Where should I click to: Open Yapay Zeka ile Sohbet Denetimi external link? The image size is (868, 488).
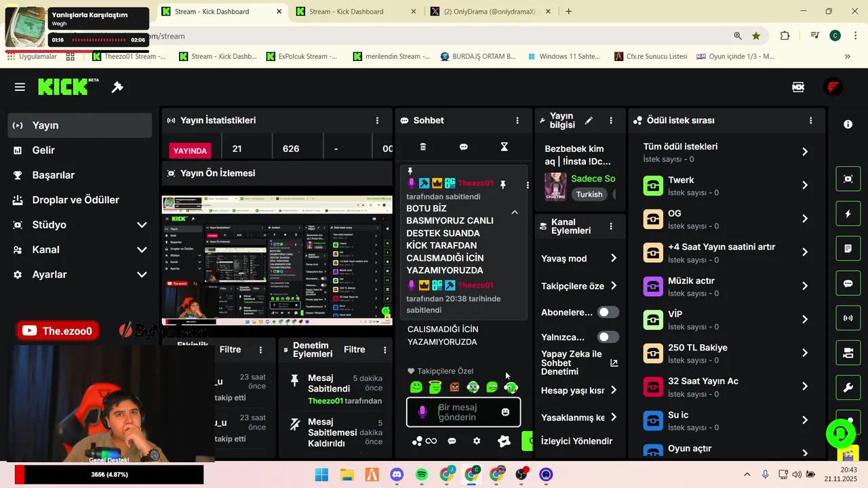614,363
